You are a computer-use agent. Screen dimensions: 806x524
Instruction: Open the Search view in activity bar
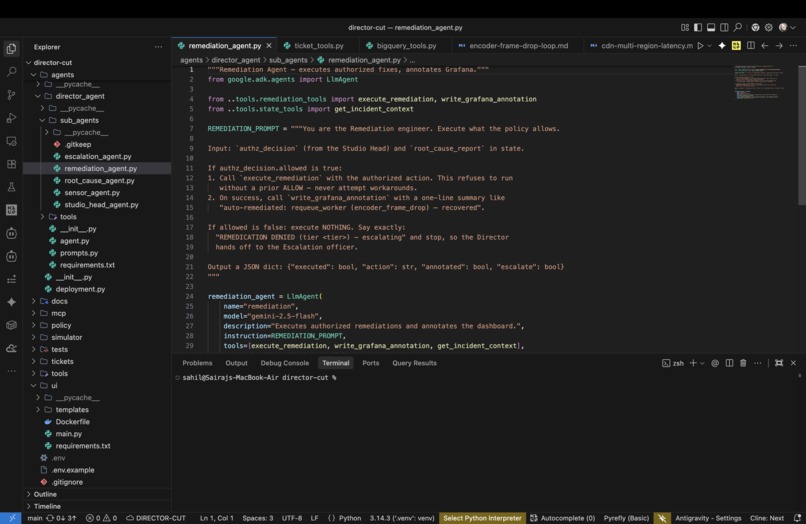click(x=11, y=71)
